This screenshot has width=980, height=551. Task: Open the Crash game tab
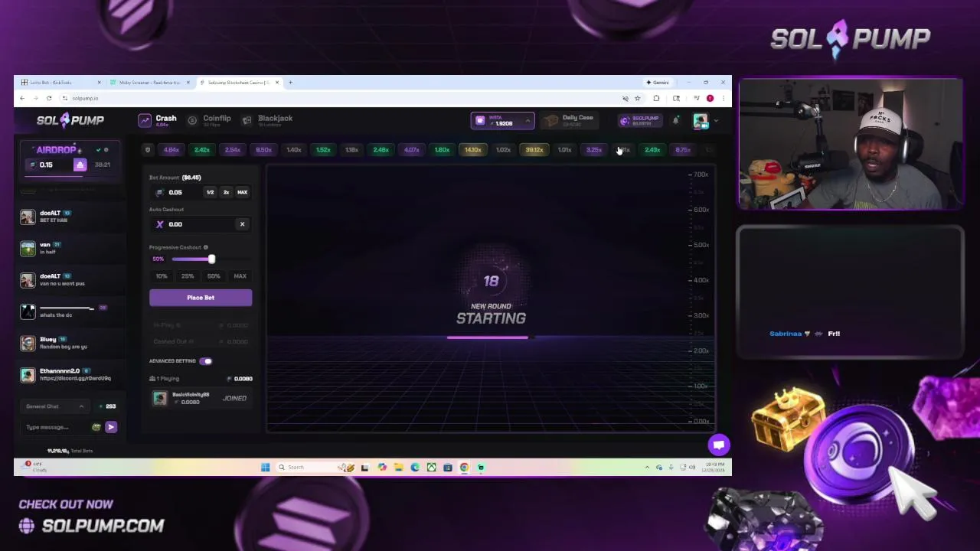coord(158,120)
